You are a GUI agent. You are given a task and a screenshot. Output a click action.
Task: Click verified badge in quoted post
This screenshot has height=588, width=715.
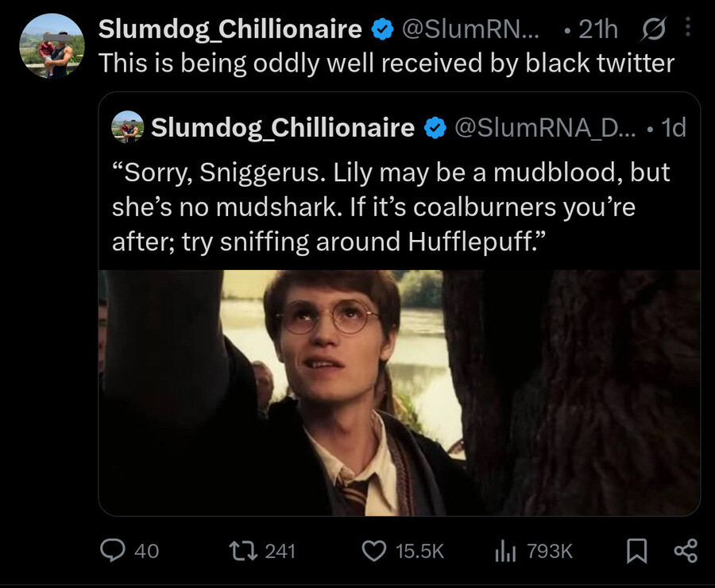pos(435,127)
